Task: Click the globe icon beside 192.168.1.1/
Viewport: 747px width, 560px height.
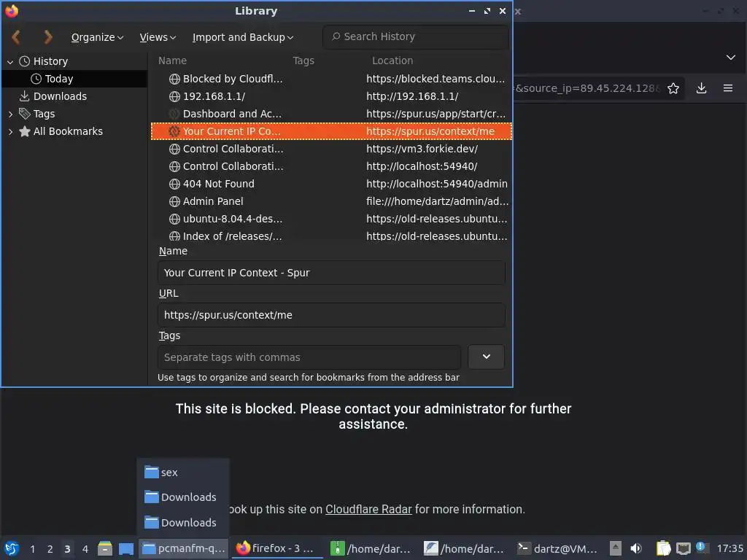Action: 174,97
